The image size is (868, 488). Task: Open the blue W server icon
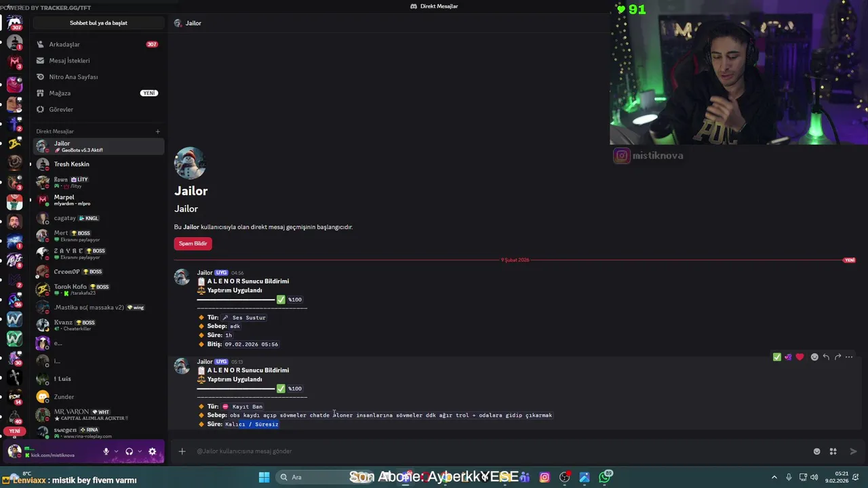(14, 319)
